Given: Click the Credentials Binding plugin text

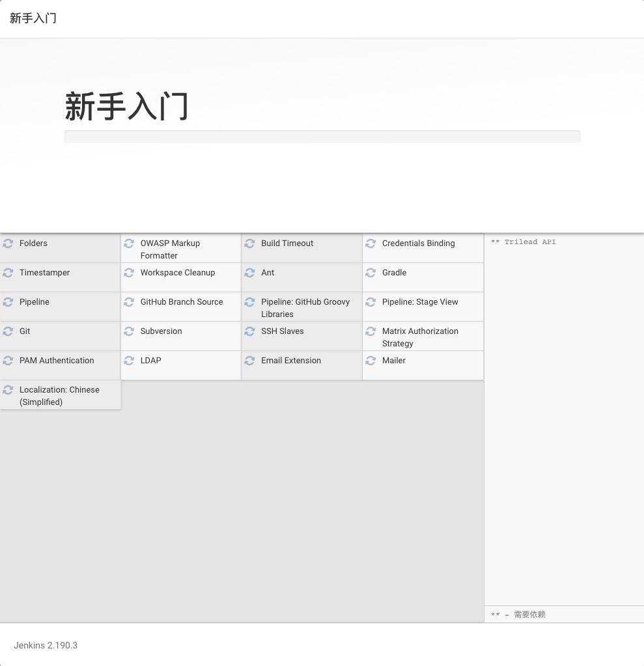Looking at the screenshot, I should click(419, 243).
